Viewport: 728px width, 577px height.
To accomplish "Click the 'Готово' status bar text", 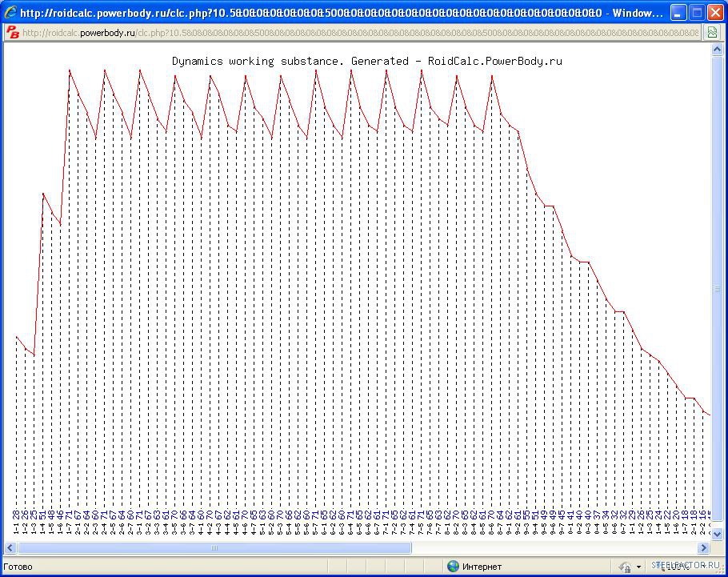I will (18, 567).
